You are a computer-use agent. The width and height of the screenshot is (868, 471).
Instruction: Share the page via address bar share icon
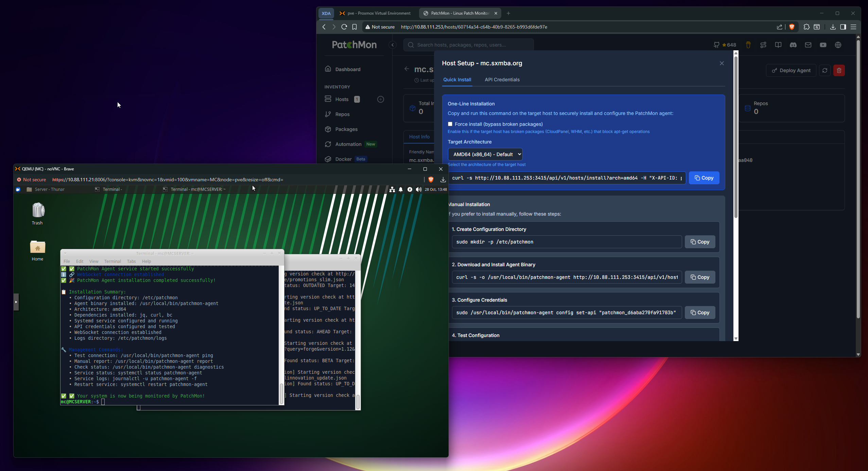[780, 27]
